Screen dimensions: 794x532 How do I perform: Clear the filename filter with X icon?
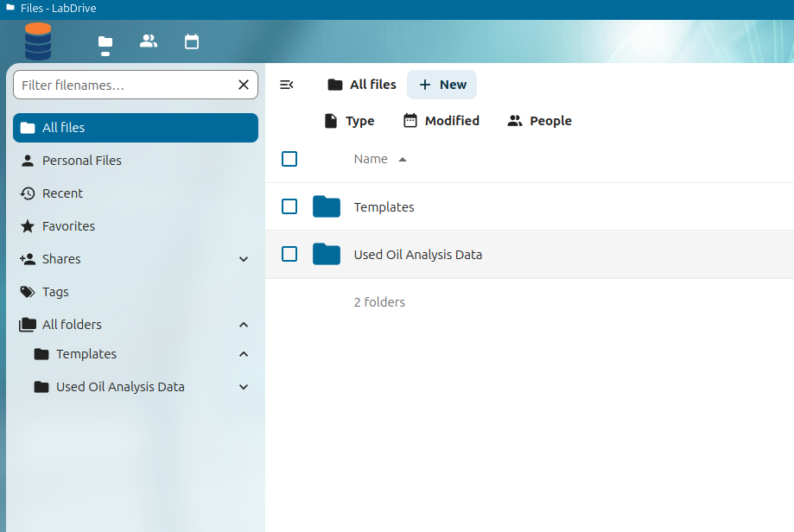[244, 85]
